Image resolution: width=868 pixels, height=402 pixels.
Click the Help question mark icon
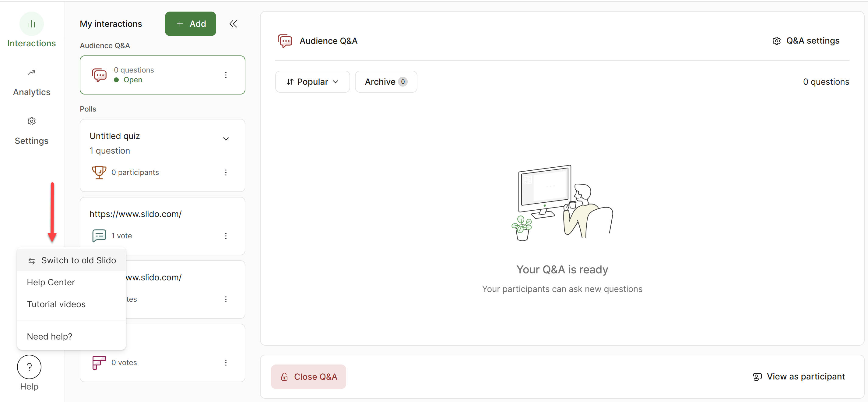pos(29,367)
